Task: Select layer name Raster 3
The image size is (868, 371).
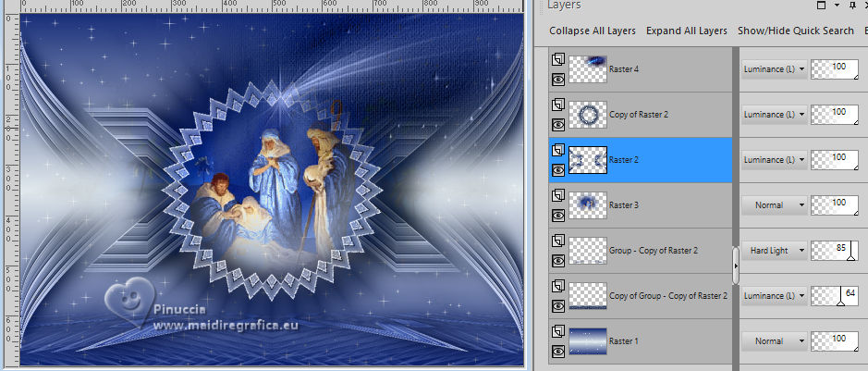Action: click(x=623, y=205)
